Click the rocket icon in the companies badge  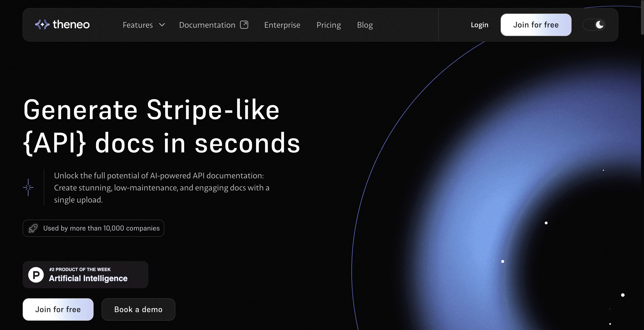(x=33, y=228)
